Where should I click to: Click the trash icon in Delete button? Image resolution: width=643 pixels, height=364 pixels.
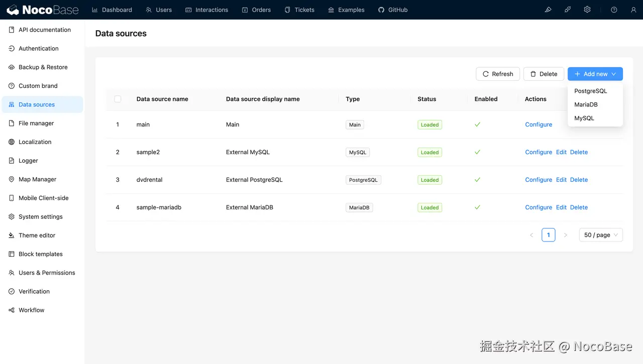(533, 74)
